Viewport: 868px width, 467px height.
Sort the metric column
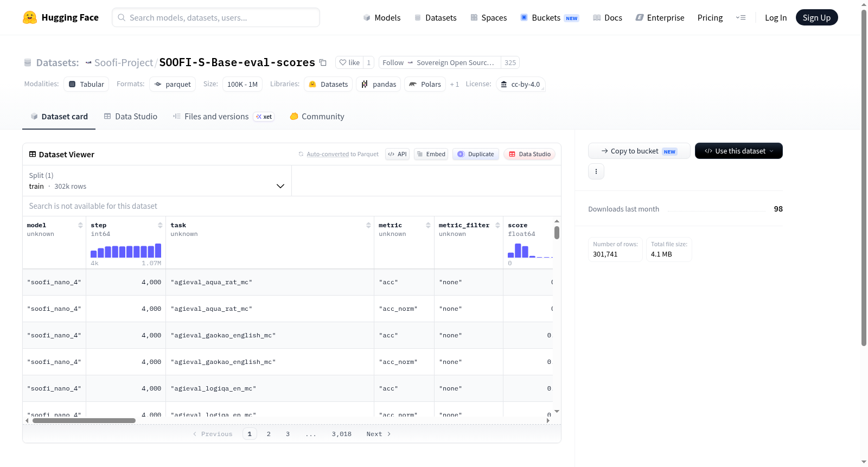428,225
